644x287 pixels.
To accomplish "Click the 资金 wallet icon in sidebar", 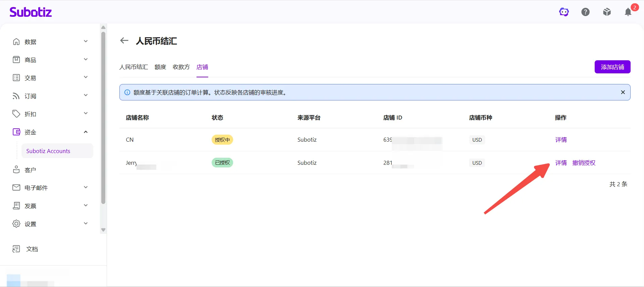I will 16,132.
